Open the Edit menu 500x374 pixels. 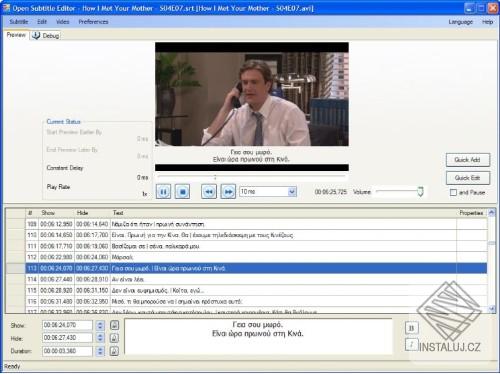pos(42,22)
